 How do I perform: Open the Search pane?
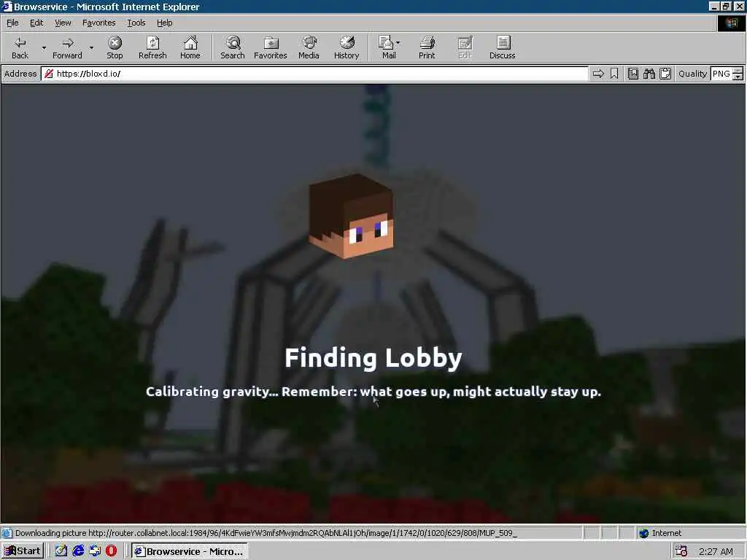pos(233,47)
